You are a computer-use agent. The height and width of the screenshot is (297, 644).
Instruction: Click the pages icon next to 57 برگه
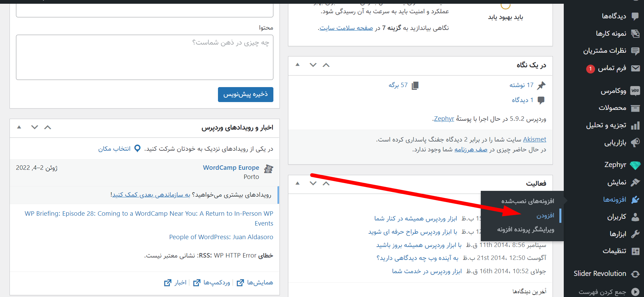tap(415, 85)
